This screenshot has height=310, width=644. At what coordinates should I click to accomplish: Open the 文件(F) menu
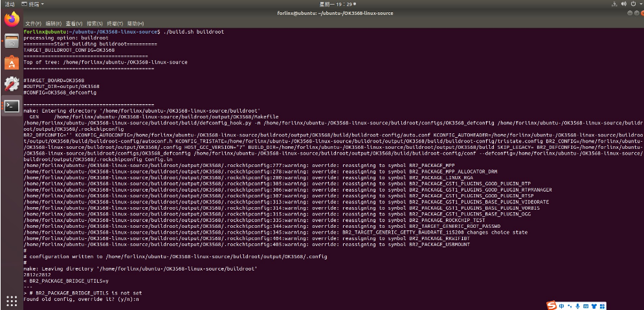33,24
